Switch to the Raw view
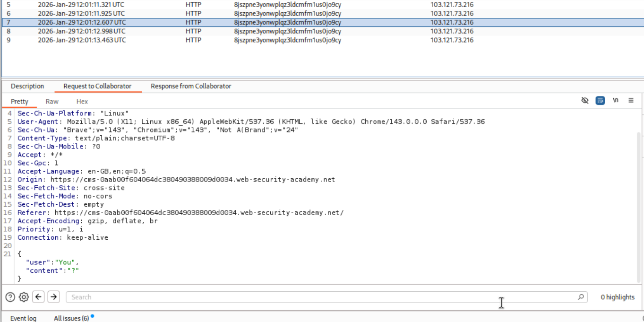The width and height of the screenshot is (644, 322). click(52, 102)
